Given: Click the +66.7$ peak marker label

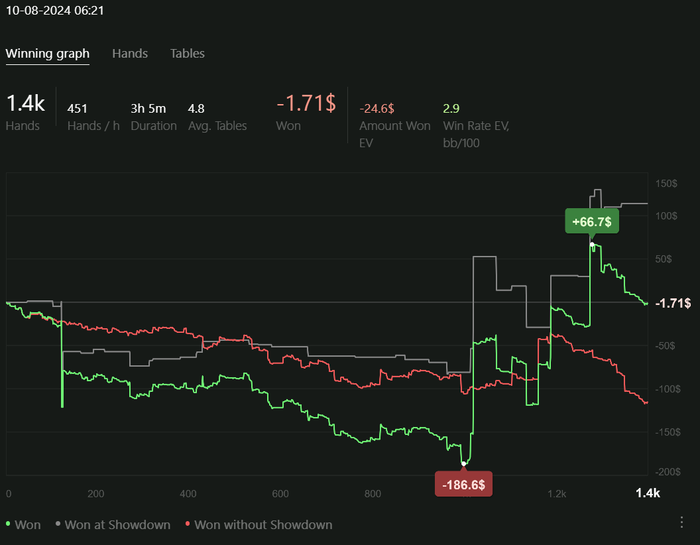Looking at the screenshot, I should tap(592, 221).
